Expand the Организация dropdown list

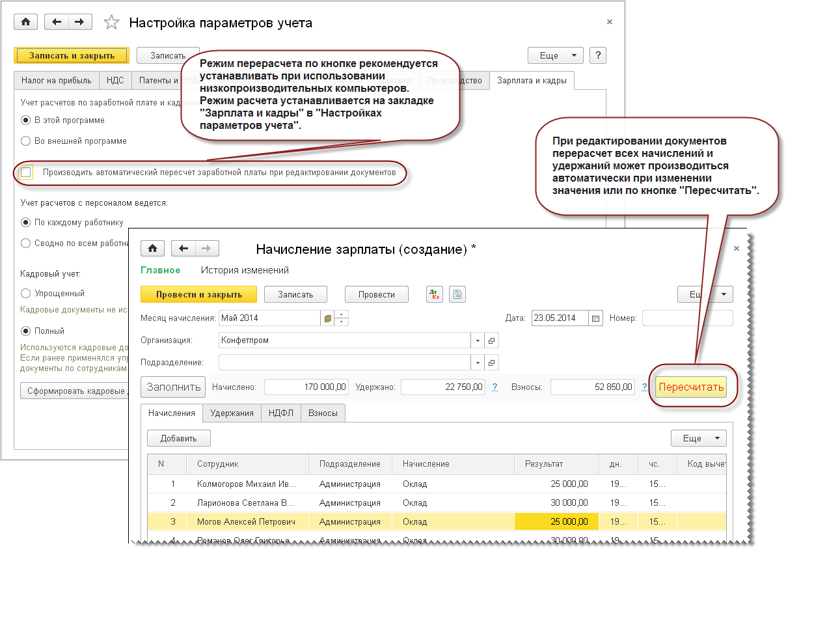click(x=478, y=340)
